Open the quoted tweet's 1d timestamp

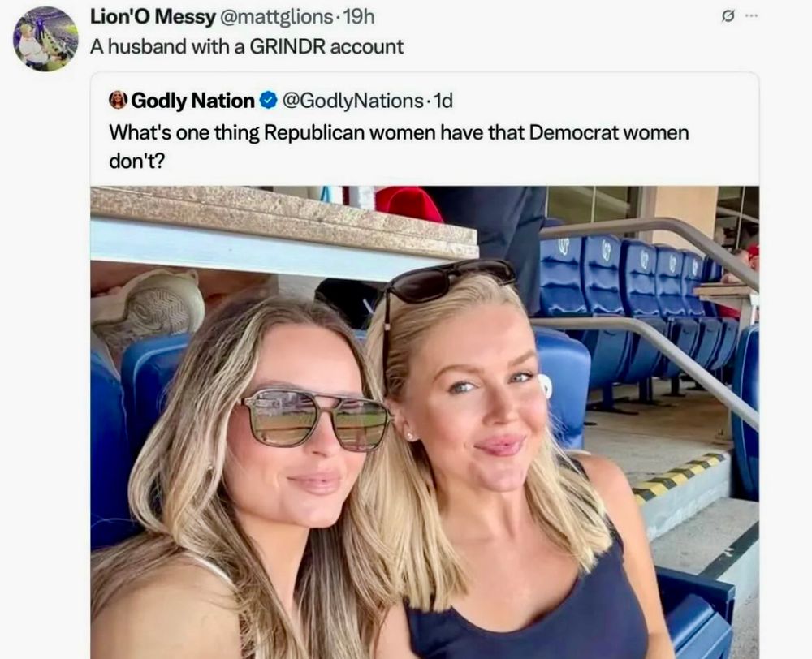coord(443,101)
